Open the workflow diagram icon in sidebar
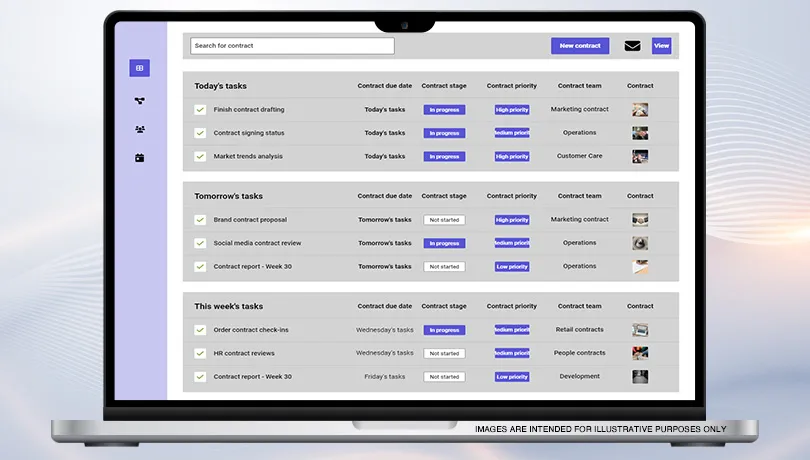 (139, 100)
